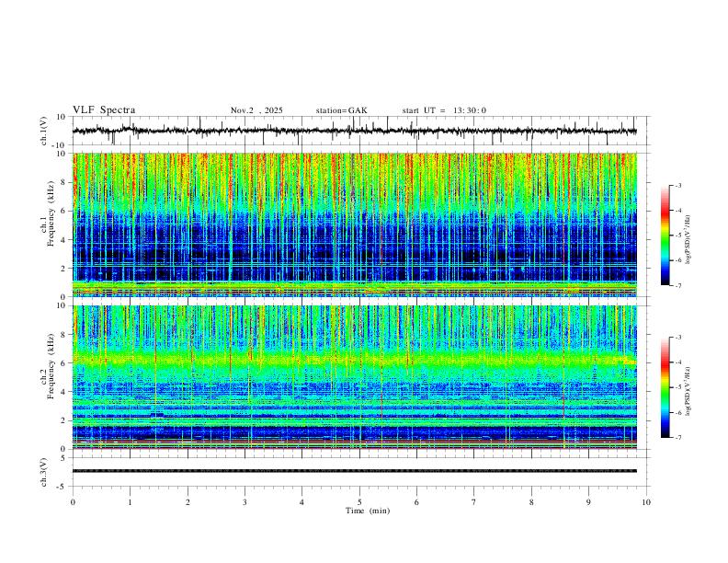This screenshot has height=563, width=728.
Task: Click inside the ch.2 spectrogram panel
Action: (x=355, y=377)
